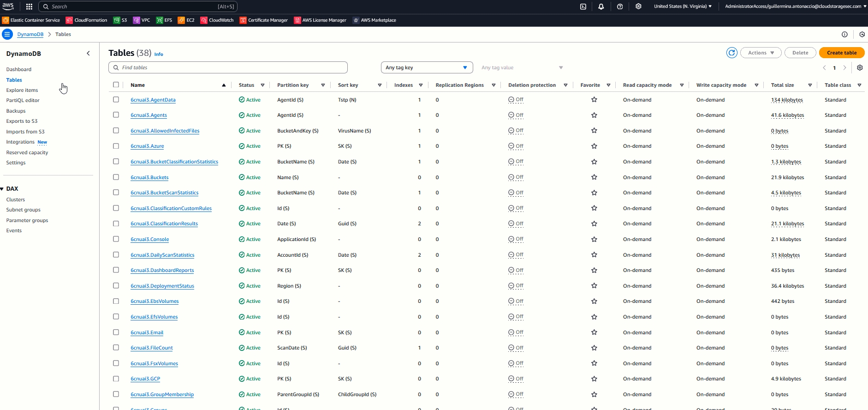The image size is (868, 410).
Task: Open the S3 service shortcut
Action: click(120, 20)
